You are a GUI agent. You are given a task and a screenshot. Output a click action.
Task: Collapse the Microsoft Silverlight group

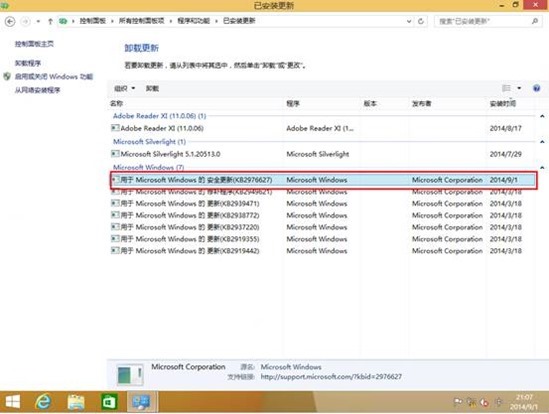click(542, 142)
